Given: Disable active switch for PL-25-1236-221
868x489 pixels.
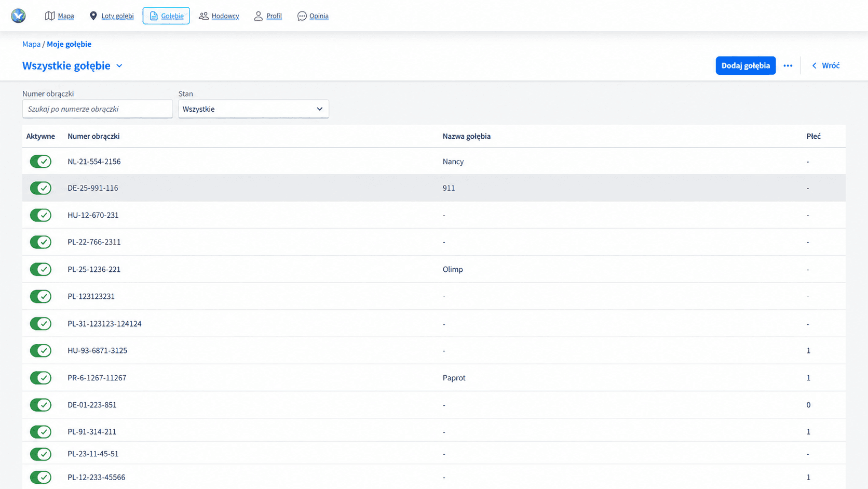Looking at the screenshot, I should pyautogui.click(x=40, y=269).
